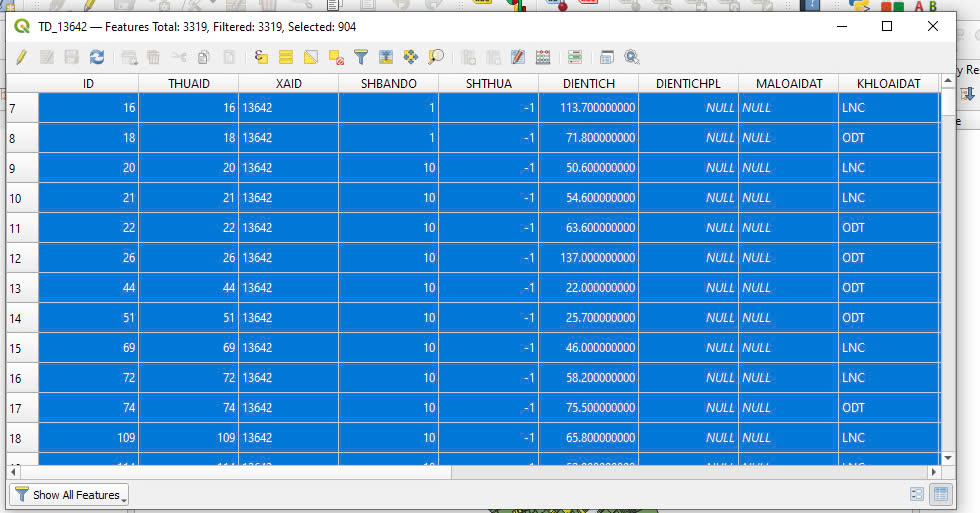Reload the attribute table
980x513 pixels.
[97, 58]
